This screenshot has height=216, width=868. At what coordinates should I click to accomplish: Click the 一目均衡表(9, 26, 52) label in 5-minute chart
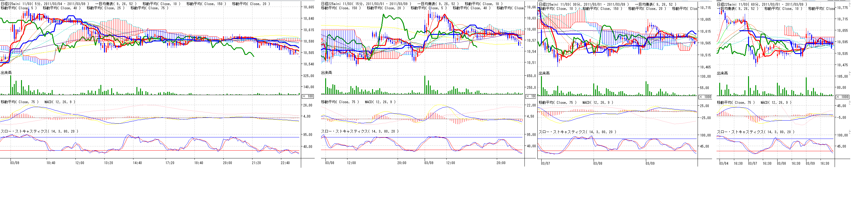pyautogui.click(x=116, y=4)
